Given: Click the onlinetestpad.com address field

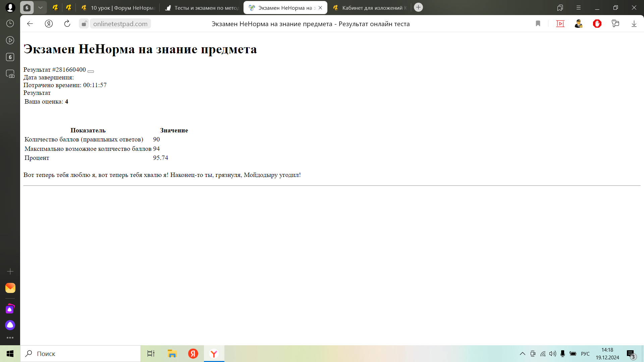Looking at the screenshot, I should (x=120, y=24).
